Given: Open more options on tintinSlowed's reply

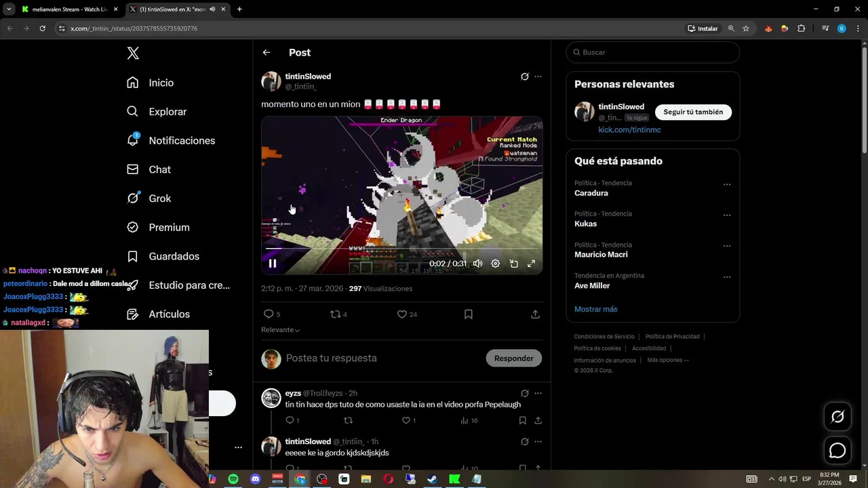Looking at the screenshot, I should (538, 442).
